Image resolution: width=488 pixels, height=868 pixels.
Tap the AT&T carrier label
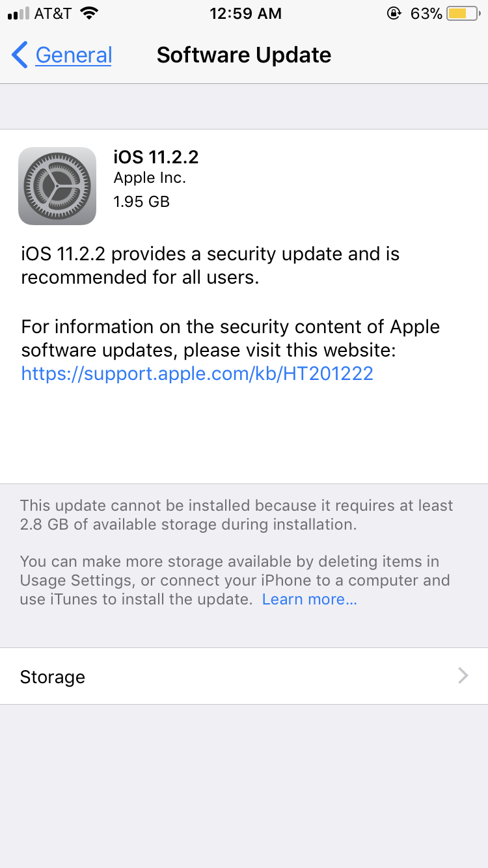(52, 14)
